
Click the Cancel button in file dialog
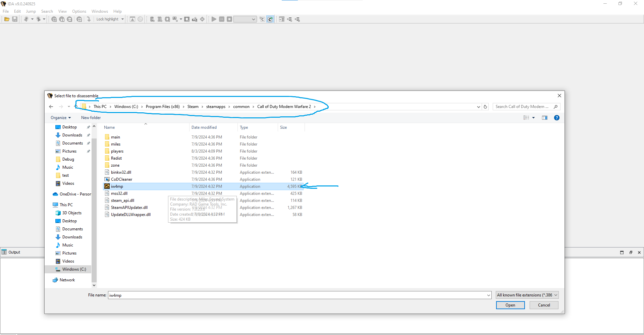pos(544,305)
